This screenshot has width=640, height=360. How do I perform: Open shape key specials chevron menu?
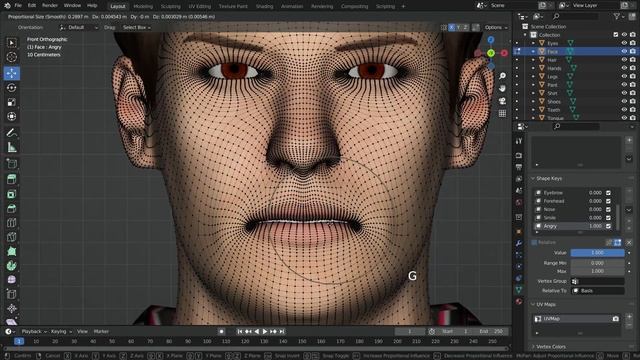629,210
